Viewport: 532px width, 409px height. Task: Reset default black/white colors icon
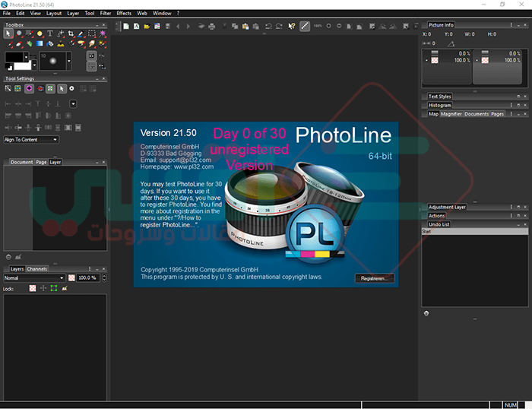[x=9, y=68]
